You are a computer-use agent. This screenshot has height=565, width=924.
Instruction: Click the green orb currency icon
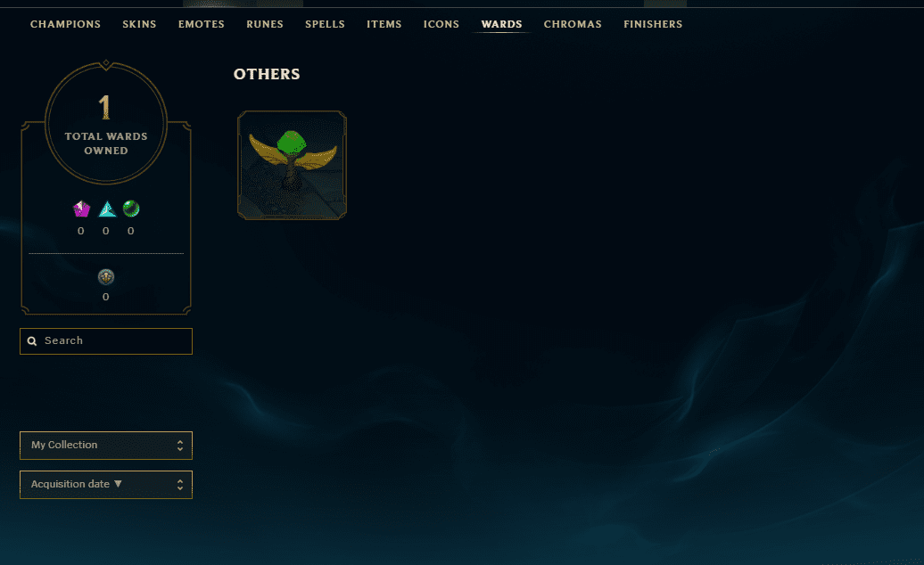(x=131, y=209)
